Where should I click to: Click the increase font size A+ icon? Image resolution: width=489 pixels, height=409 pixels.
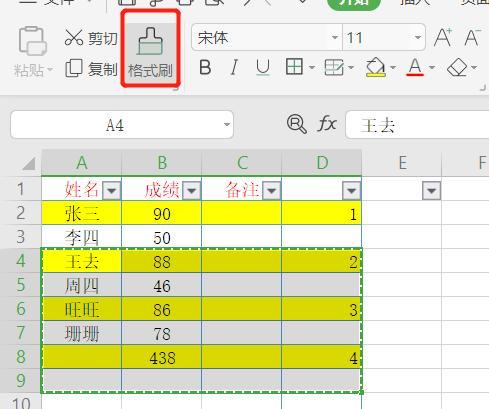[x=443, y=37]
